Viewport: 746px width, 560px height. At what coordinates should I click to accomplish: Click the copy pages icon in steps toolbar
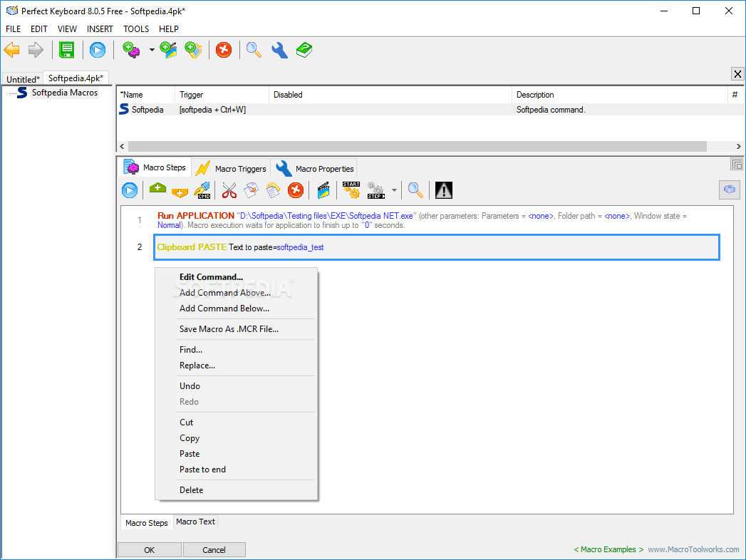click(252, 190)
